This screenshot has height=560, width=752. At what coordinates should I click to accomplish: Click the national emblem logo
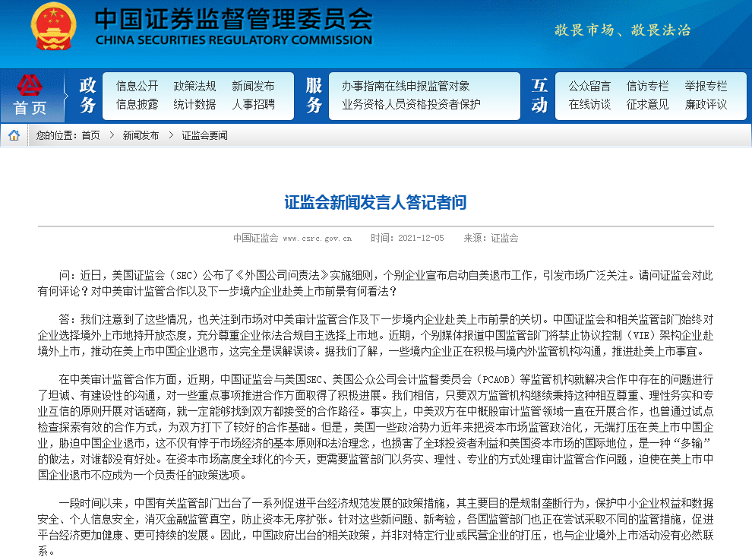pyautogui.click(x=53, y=27)
